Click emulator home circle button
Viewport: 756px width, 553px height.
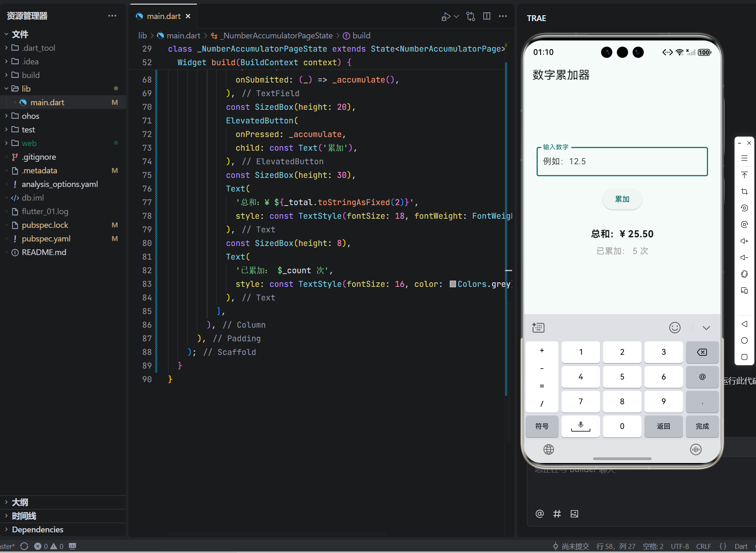[744, 340]
